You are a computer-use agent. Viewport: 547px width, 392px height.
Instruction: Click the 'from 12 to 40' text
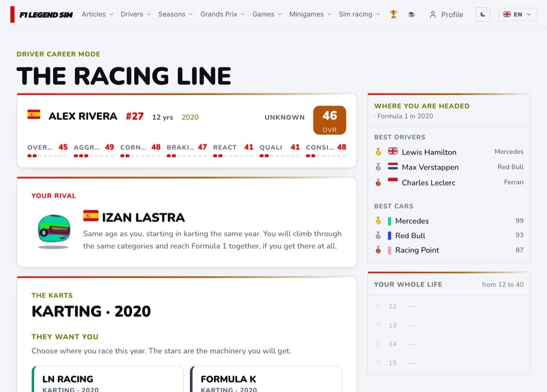pyautogui.click(x=503, y=284)
